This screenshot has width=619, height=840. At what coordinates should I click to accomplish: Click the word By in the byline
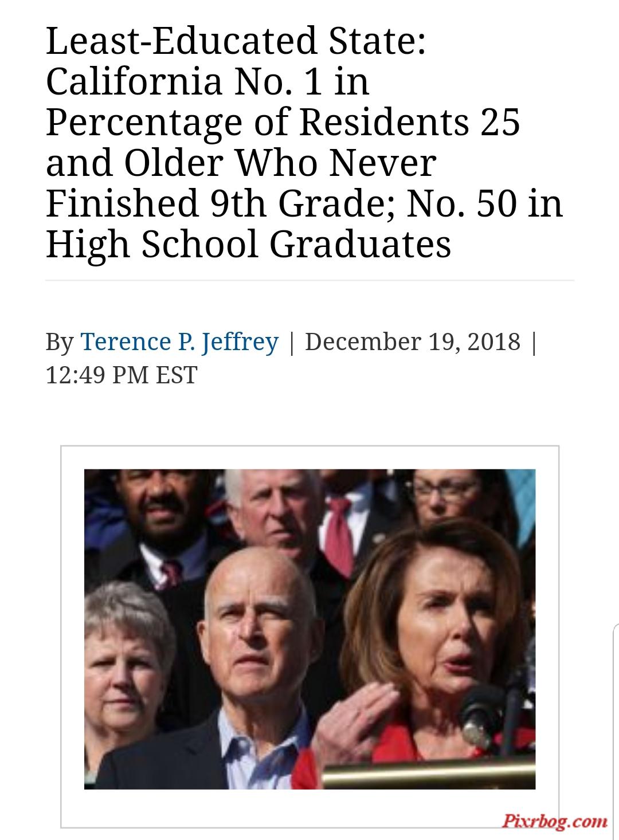(60, 342)
